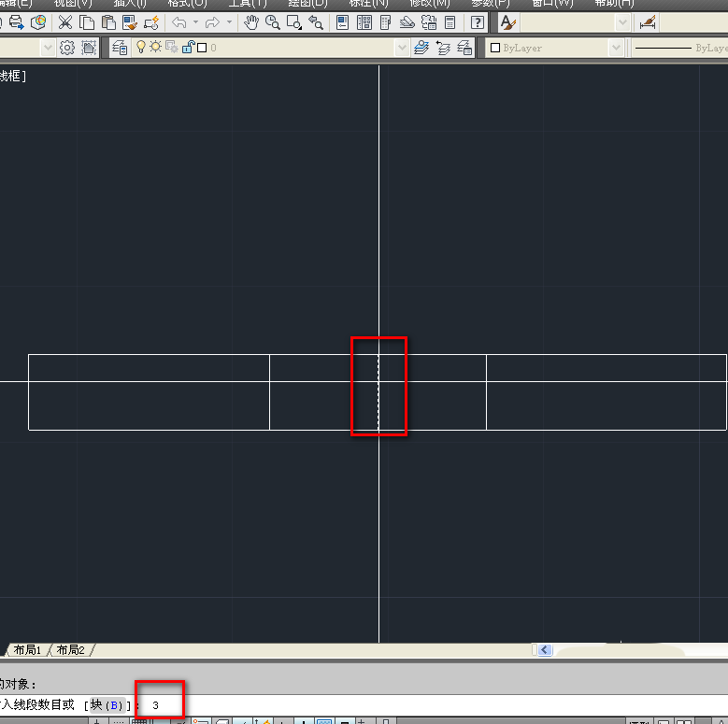Open the 插入(I) Insert menu

pos(130,3)
